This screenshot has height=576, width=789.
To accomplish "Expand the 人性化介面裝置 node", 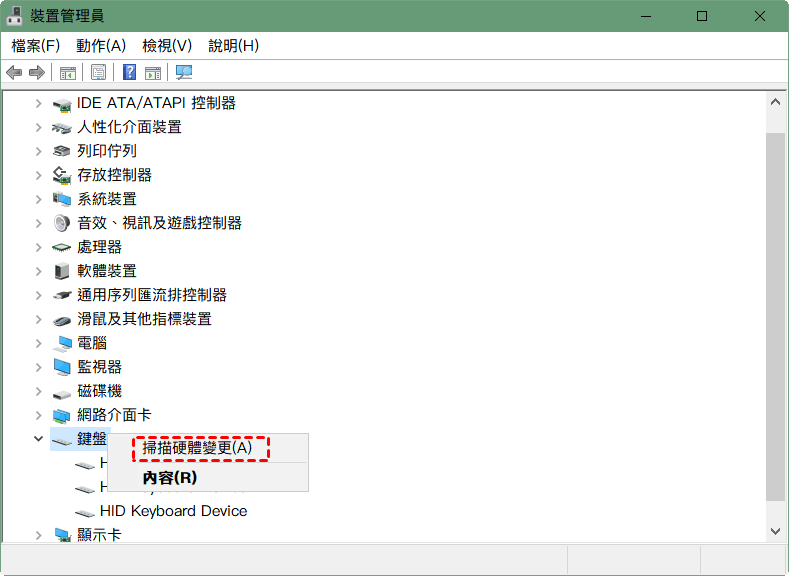I will click(38, 127).
